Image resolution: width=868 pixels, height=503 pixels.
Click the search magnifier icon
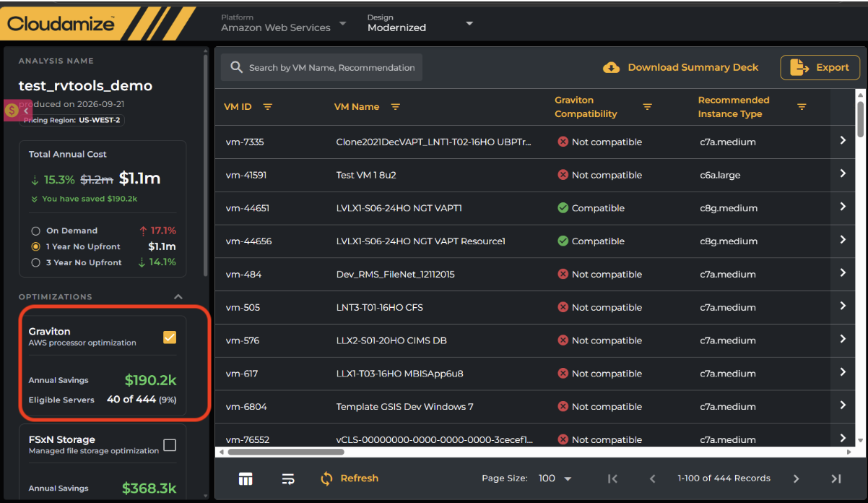click(x=236, y=67)
